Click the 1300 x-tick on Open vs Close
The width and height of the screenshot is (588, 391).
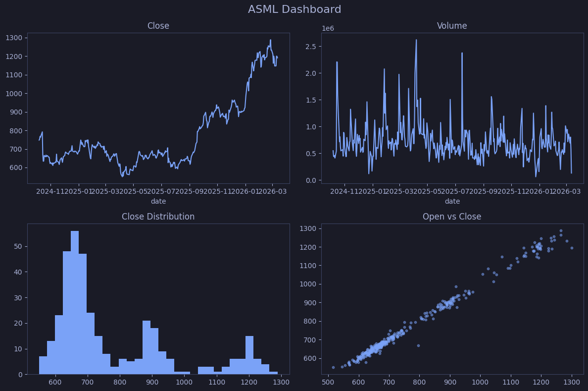click(572, 383)
